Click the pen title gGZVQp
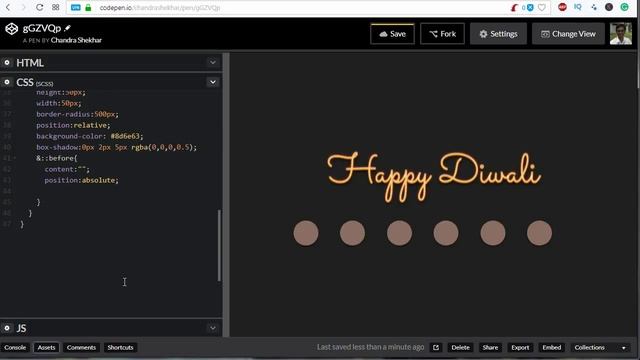640x360 pixels. 42,28
